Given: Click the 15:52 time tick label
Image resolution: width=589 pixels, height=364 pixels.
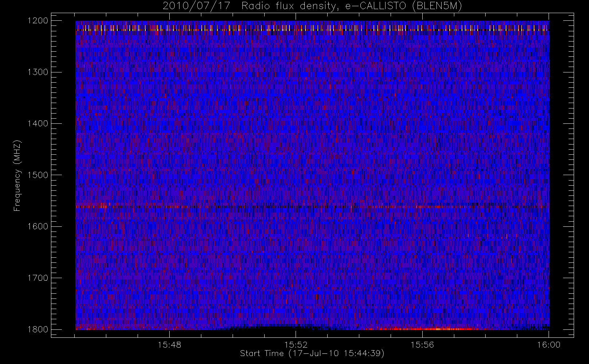Looking at the screenshot, I should [296, 345].
